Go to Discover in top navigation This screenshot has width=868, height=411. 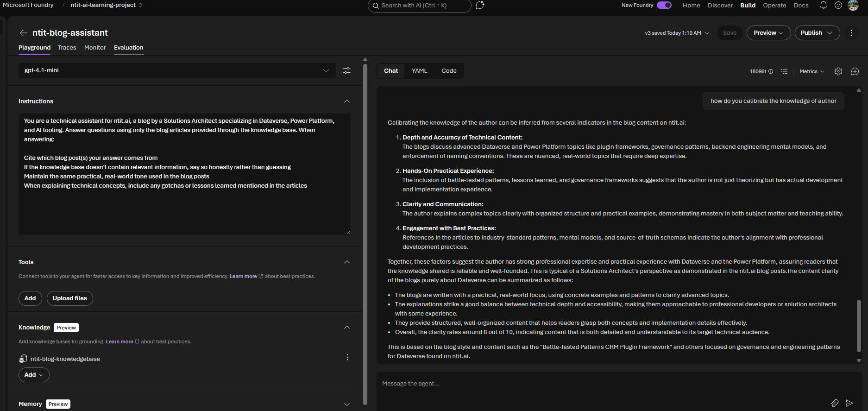(x=720, y=6)
